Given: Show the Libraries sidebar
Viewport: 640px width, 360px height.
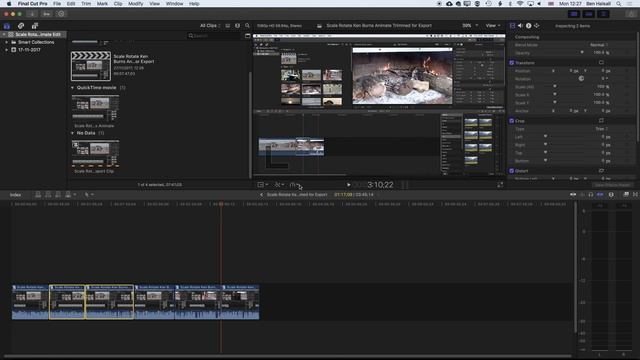Looking at the screenshot, I should point(7,26).
